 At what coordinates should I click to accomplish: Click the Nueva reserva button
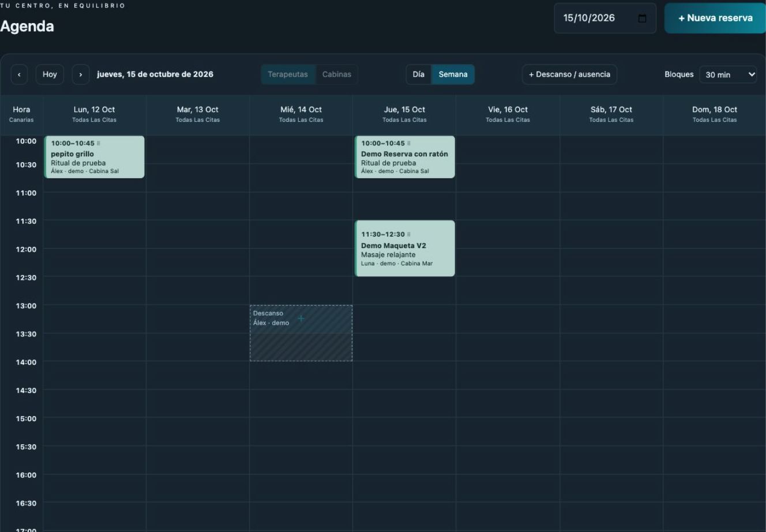point(715,18)
